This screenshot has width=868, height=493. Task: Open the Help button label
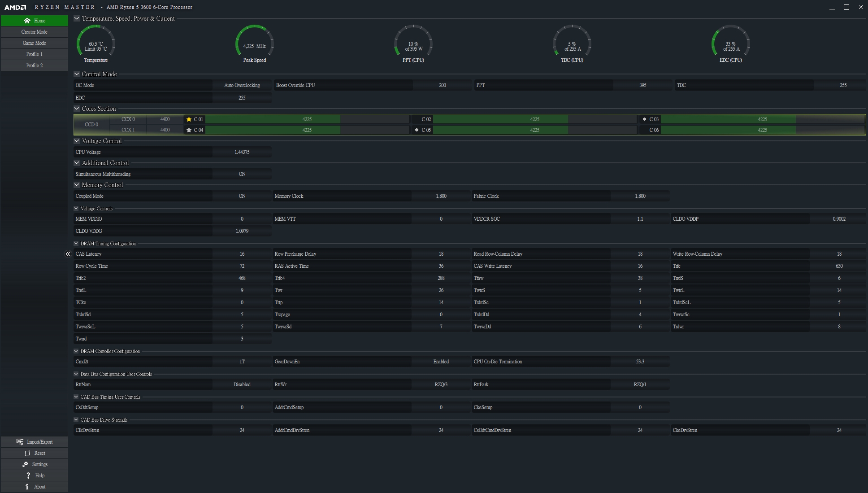pos(40,476)
